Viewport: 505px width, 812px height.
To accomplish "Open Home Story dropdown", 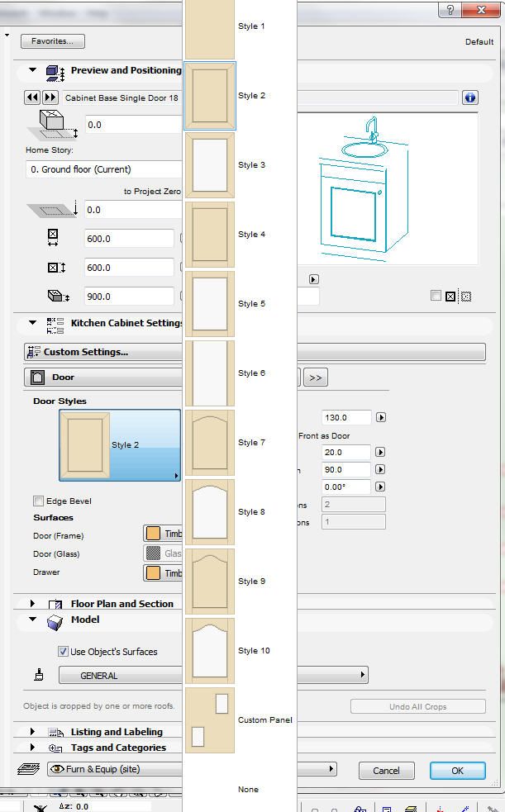I will pos(104,169).
